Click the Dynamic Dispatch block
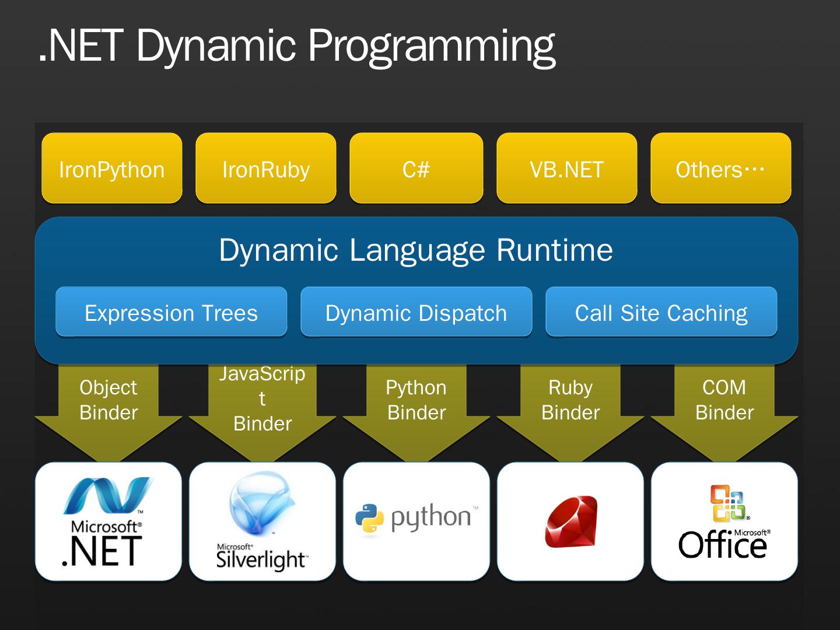Viewport: 840px width, 630px height. pyautogui.click(x=416, y=312)
